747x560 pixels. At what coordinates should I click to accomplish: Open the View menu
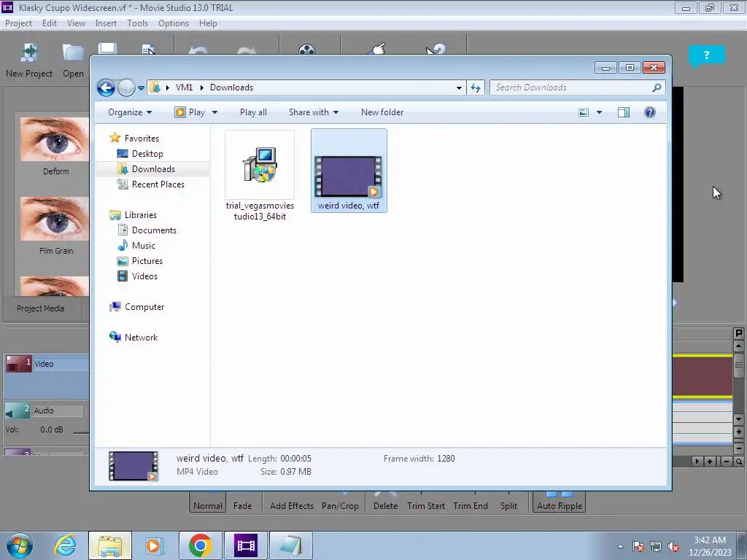(x=76, y=23)
